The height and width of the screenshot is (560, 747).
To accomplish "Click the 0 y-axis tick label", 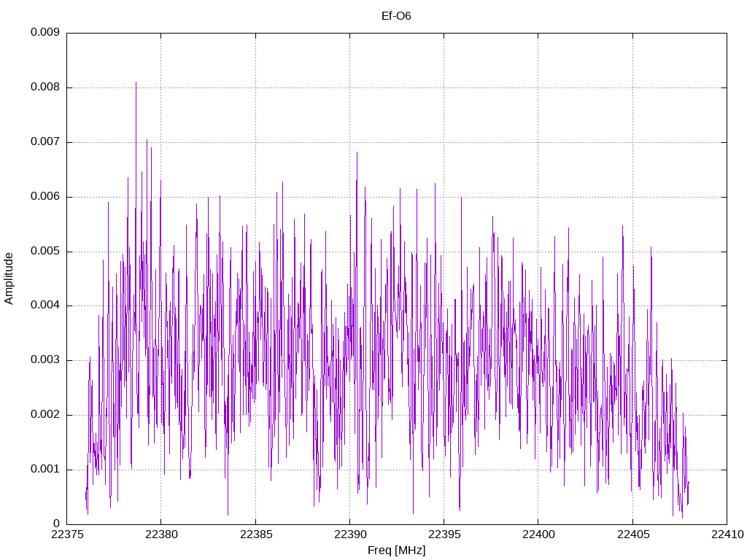I will point(57,524).
